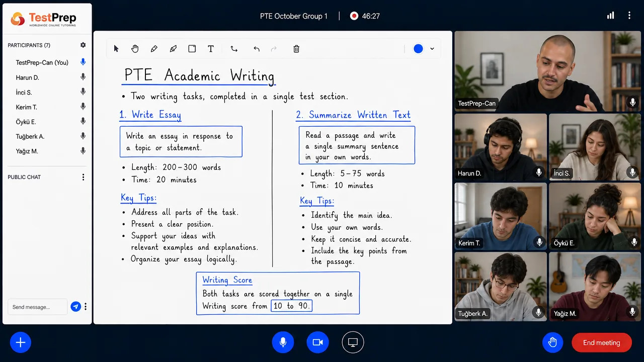Toggle Harun D. microphone in list

(83, 77)
